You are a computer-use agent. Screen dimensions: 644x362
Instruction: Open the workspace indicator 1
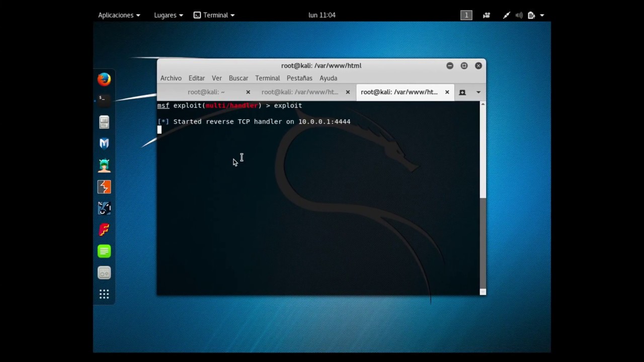pos(466,15)
